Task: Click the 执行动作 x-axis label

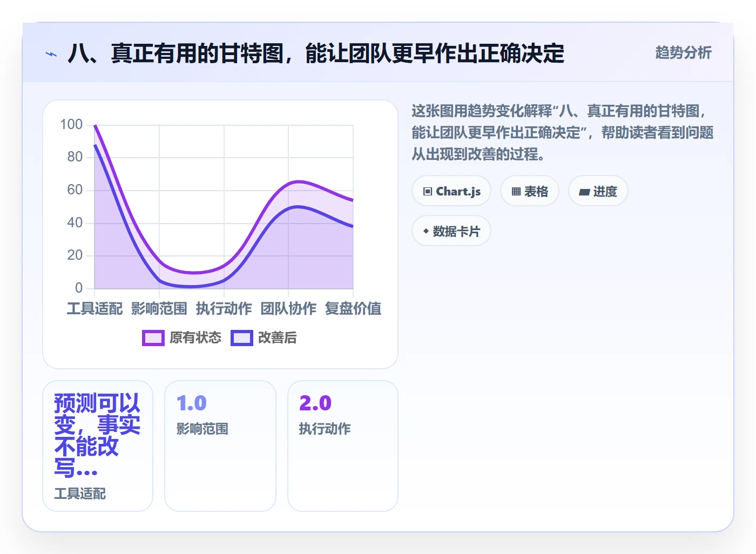Action: tap(224, 309)
